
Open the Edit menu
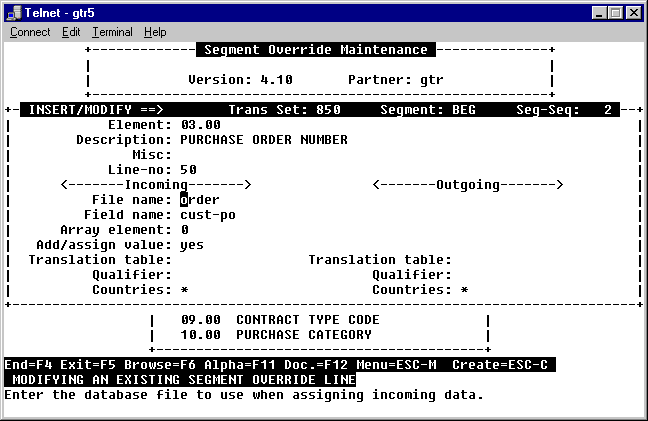click(x=71, y=32)
